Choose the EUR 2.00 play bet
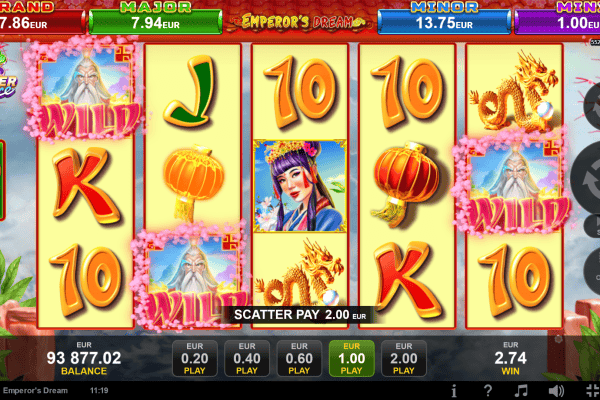600x400 pixels. (404, 358)
